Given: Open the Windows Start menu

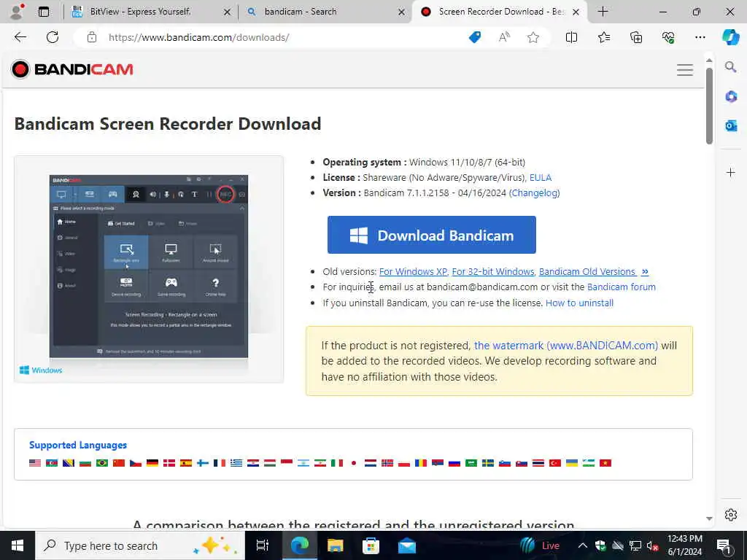Looking at the screenshot, I should click(x=18, y=545).
